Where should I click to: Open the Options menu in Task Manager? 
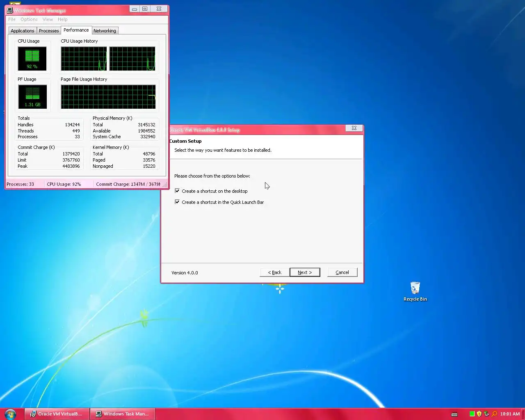click(29, 19)
